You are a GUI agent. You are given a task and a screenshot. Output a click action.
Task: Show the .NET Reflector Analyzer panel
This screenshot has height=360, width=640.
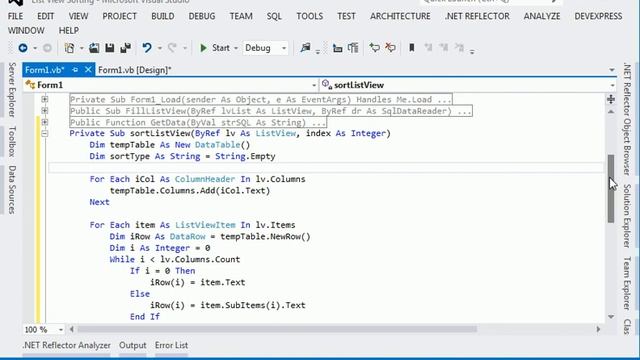66,345
